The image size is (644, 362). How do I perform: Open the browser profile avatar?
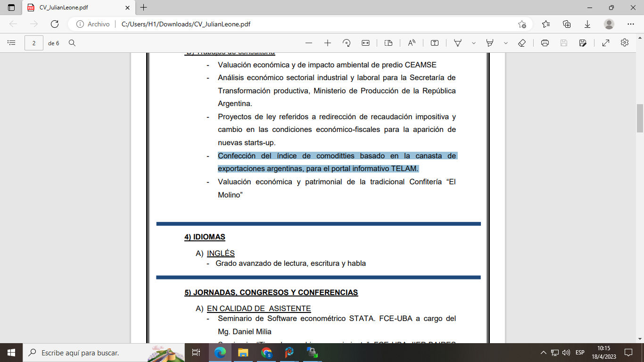(x=609, y=24)
